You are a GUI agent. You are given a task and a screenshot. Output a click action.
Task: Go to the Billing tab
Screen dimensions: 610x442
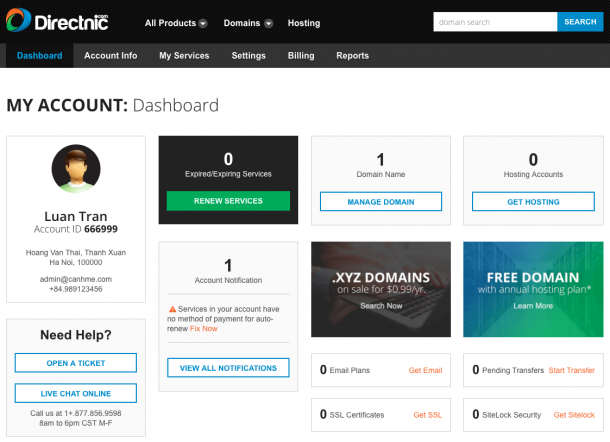coord(301,56)
